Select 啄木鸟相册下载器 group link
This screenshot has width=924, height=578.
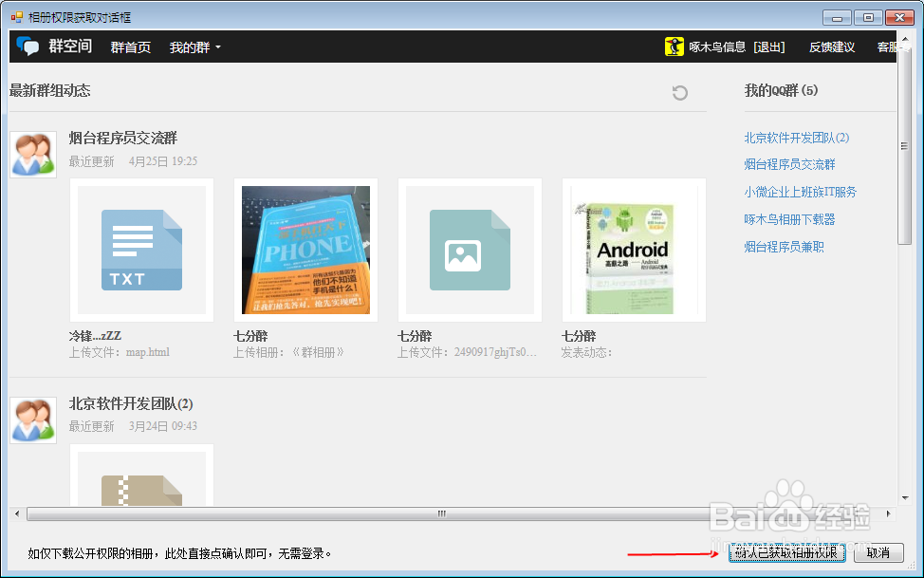789,219
